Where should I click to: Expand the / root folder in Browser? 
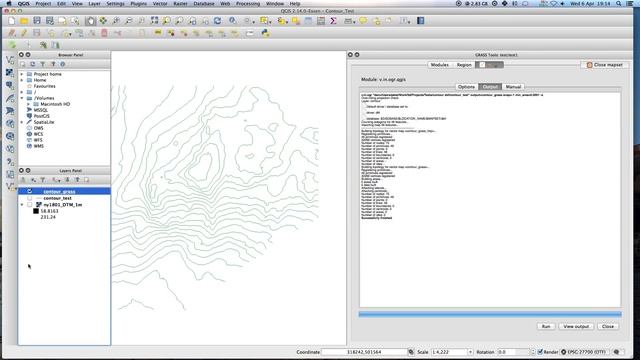22,92
